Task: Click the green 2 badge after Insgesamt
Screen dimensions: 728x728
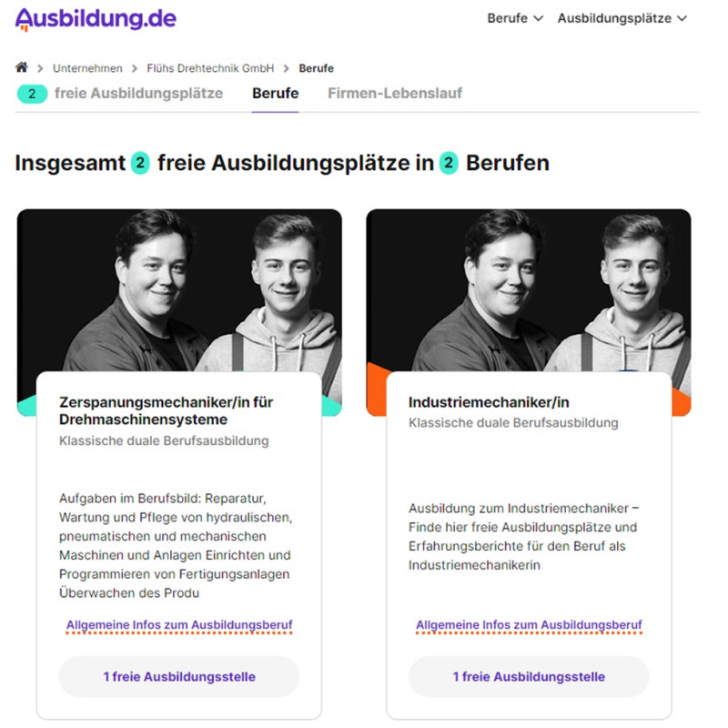Action: click(x=140, y=163)
